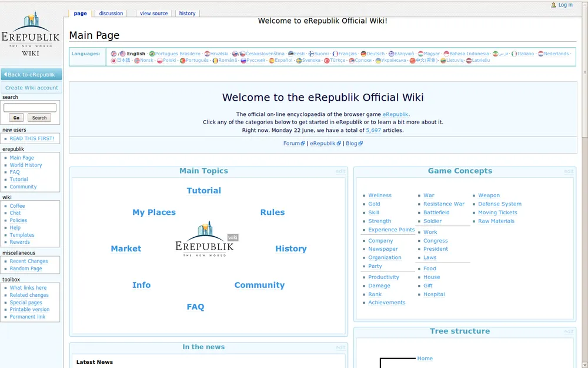Open Wellness game concept
This screenshot has height=368, width=588.
[380, 195]
